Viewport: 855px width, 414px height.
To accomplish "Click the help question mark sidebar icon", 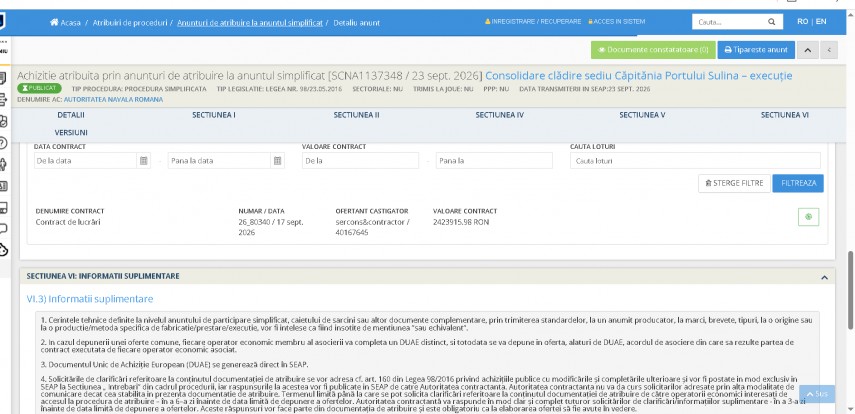I will [3, 143].
